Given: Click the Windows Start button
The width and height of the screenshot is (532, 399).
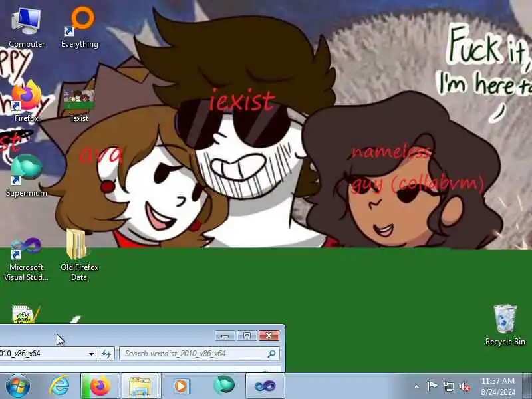Looking at the screenshot, I should point(18,386).
